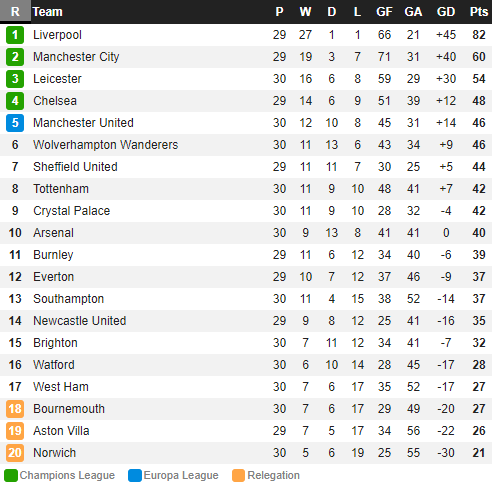Click the orange rank 20 badge

[x=15, y=453]
